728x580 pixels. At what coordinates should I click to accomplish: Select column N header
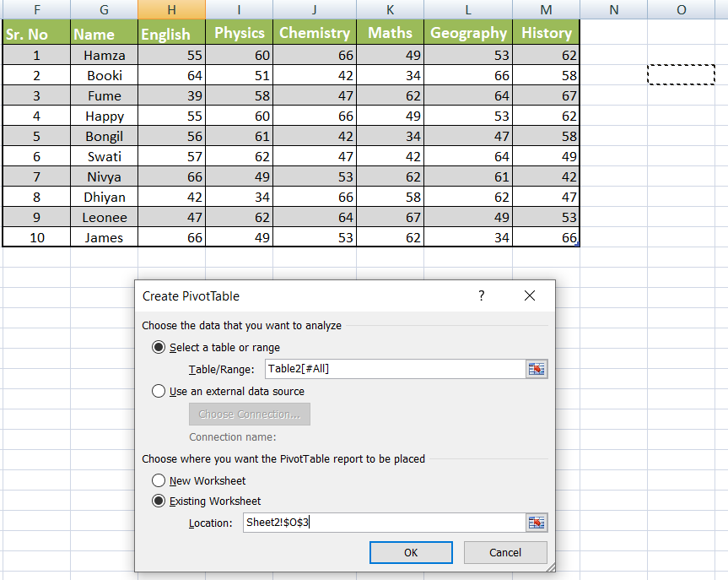point(613,10)
